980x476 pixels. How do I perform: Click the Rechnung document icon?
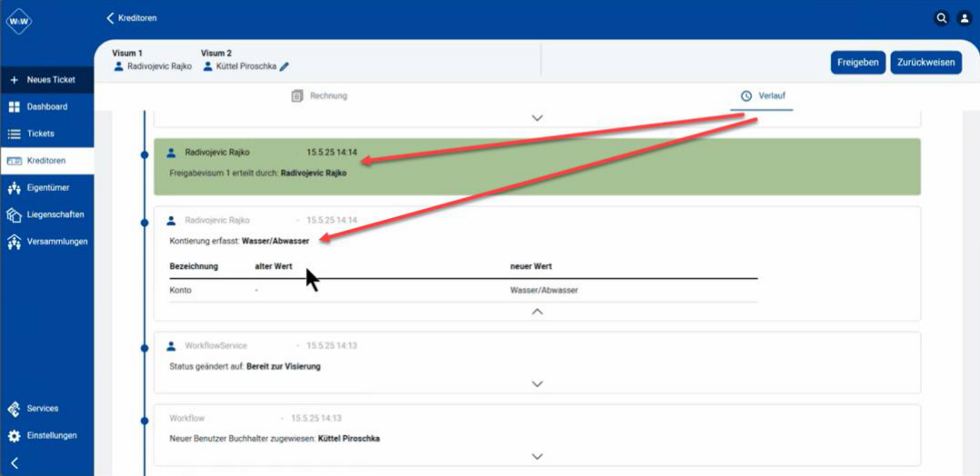(297, 96)
